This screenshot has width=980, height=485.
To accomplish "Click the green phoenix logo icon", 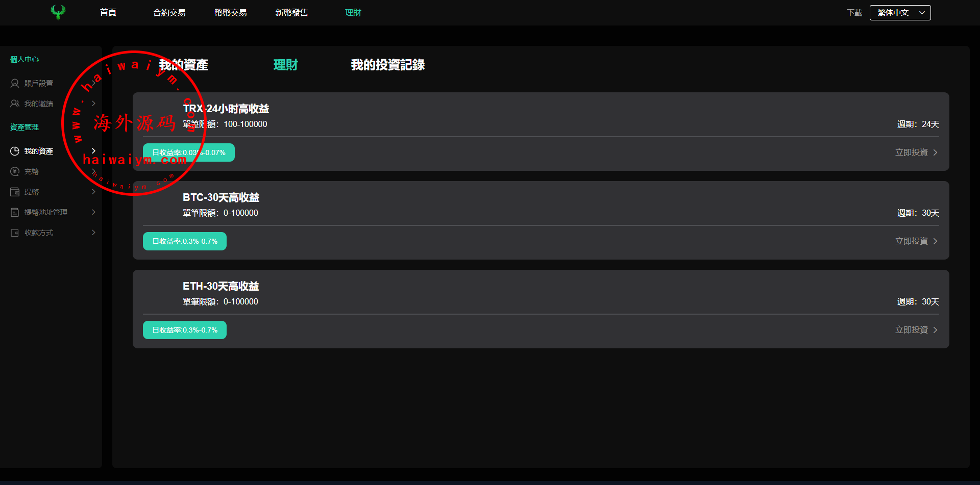I will tap(58, 12).
